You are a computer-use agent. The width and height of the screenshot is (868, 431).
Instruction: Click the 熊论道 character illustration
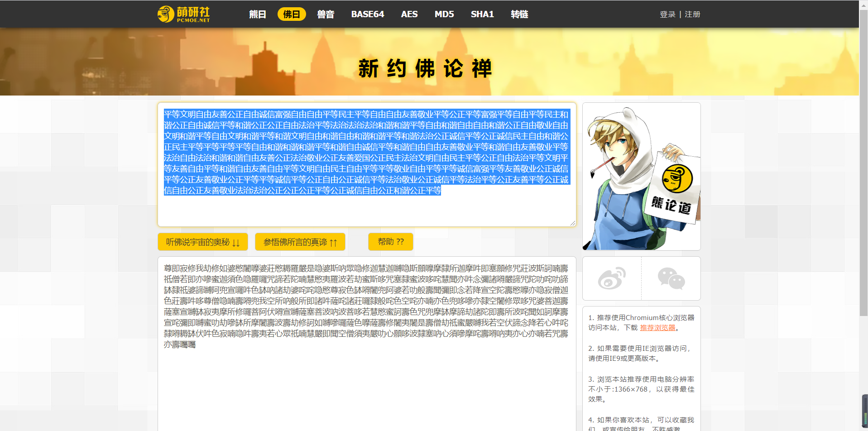pyautogui.click(x=640, y=176)
